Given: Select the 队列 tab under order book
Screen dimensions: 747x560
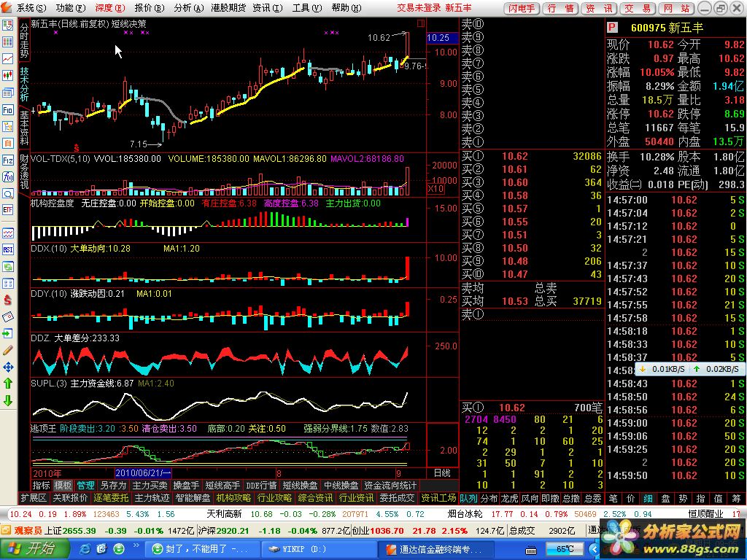Looking at the screenshot, I should point(469,499).
